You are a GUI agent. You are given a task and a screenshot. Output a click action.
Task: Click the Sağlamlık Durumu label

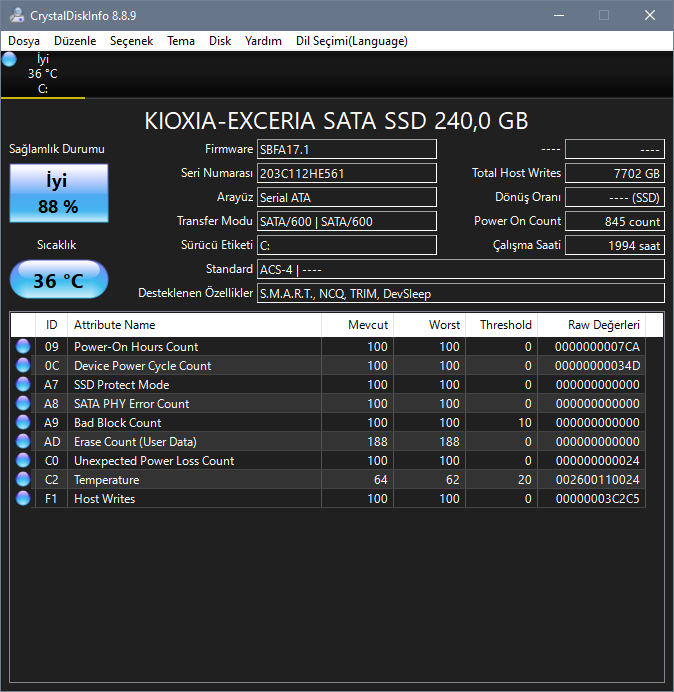coord(56,149)
